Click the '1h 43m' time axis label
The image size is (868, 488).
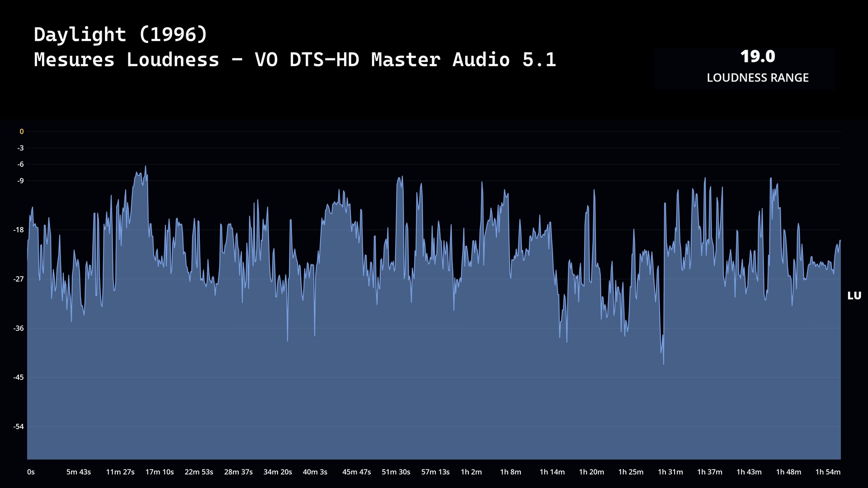pos(749,472)
